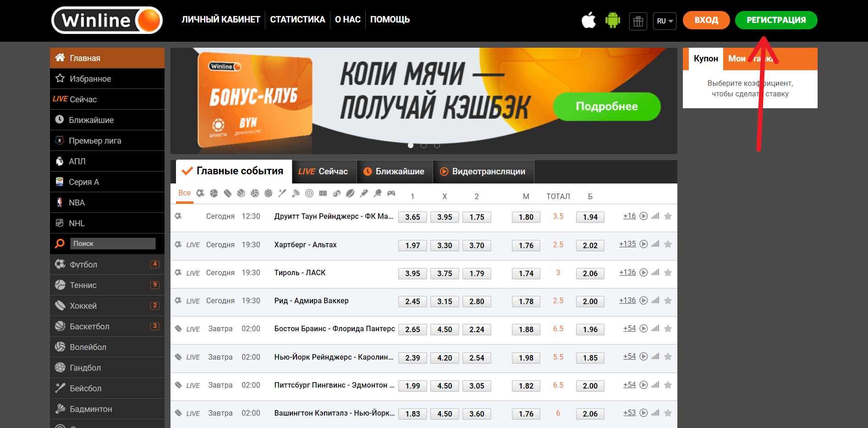Screen dimensions: 868x428
Task: Open the Видеотрансляции tab
Action: pos(483,172)
